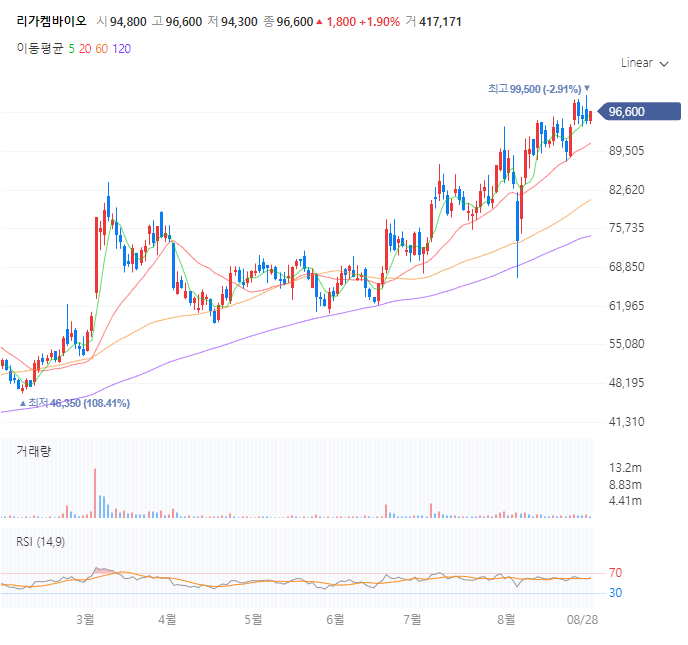Screen dimensions: 688x645
Task: Click the 75,735 price axis label
Action: (x=627, y=228)
